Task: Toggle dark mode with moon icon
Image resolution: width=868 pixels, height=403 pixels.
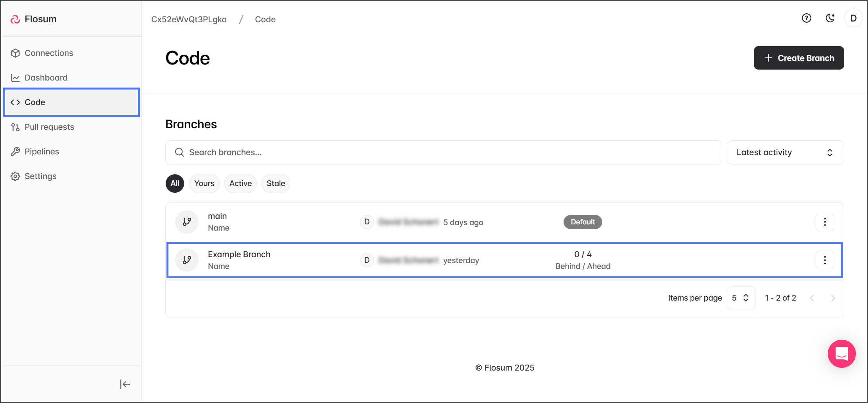Action: point(830,18)
